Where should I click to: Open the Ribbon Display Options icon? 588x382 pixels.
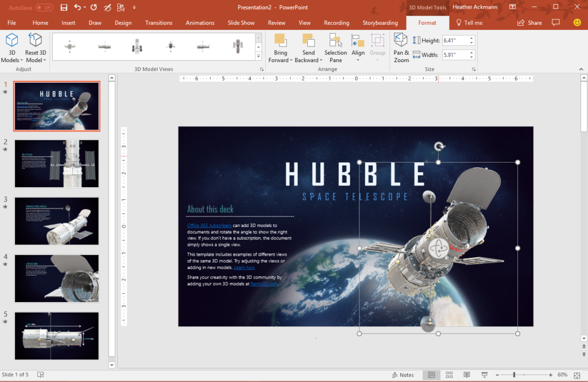[x=512, y=7]
